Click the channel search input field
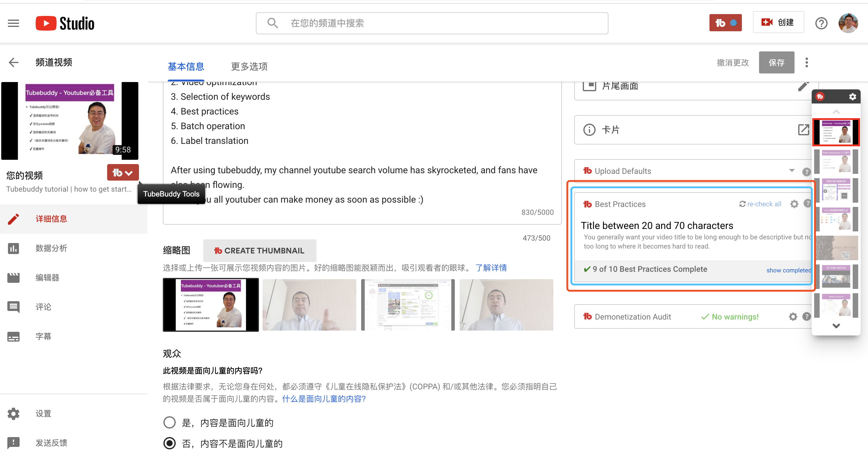This screenshot has height=453, width=868. (x=432, y=23)
